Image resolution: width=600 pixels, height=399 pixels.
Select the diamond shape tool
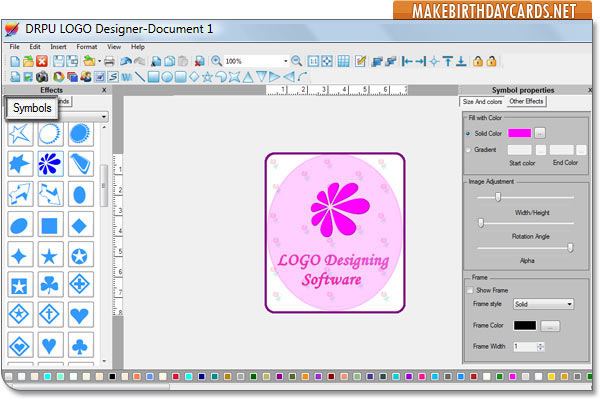click(194, 77)
